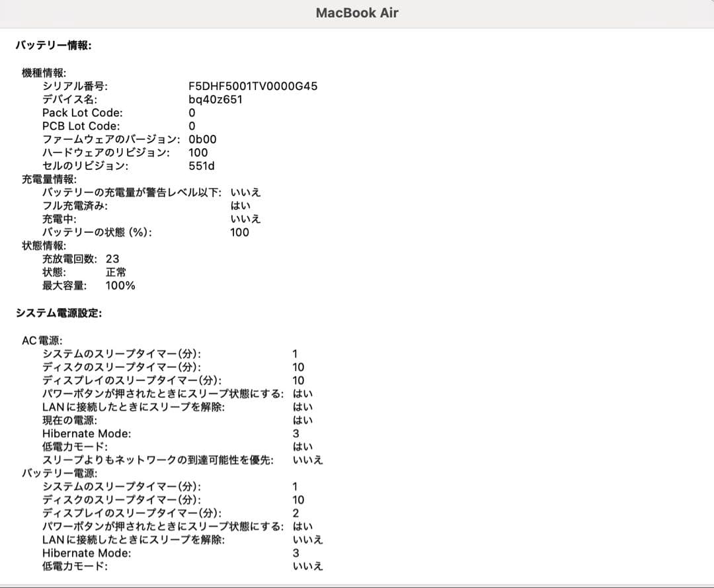This screenshot has width=714, height=588.
Task: Click the battery 低電力モード value いいえ
Action: point(308,566)
